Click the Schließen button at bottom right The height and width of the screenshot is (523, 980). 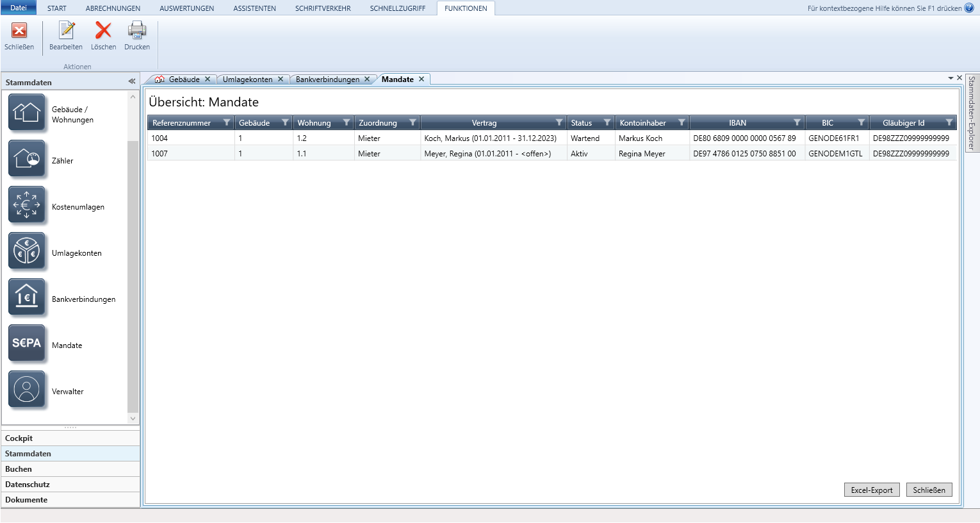pyautogui.click(x=929, y=490)
